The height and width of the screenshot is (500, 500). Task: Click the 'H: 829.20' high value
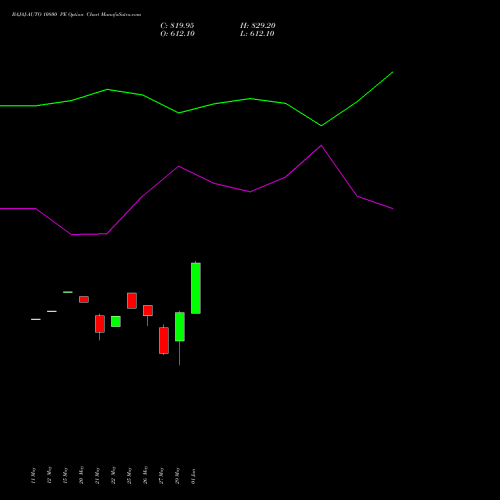(258, 26)
